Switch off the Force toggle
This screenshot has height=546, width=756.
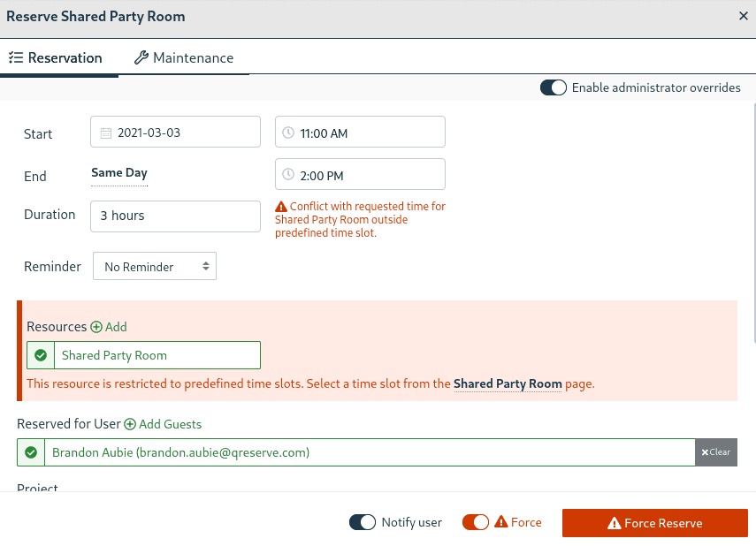pyautogui.click(x=476, y=522)
